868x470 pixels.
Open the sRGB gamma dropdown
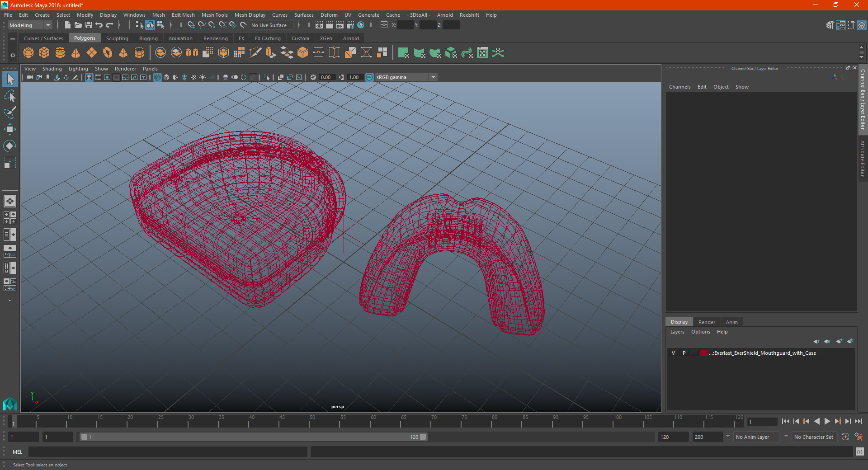tap(406, 77)
